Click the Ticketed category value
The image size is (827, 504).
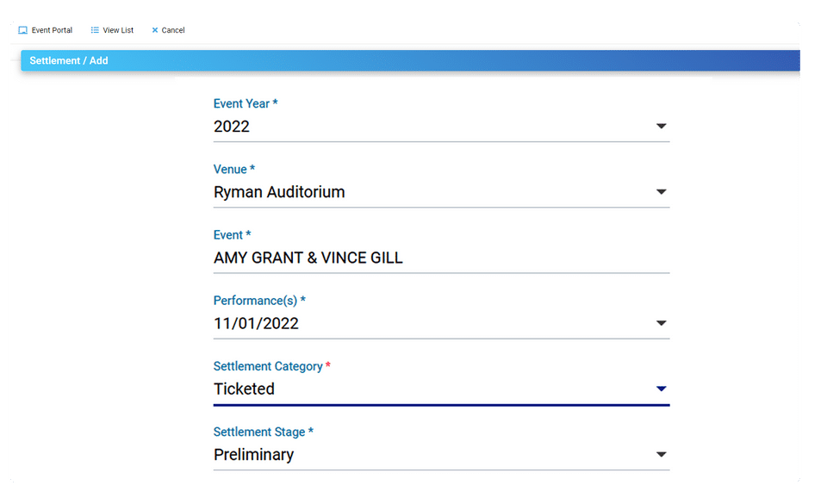coord(244,389)
